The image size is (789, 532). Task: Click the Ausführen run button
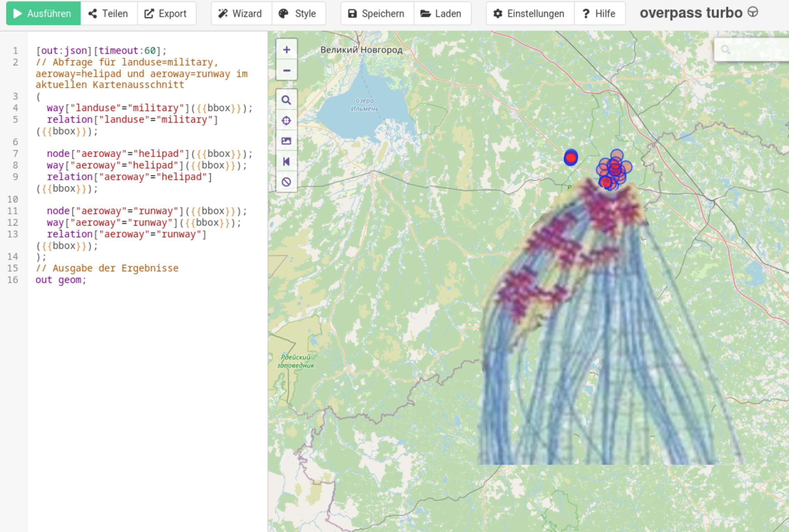pos(43,13)
